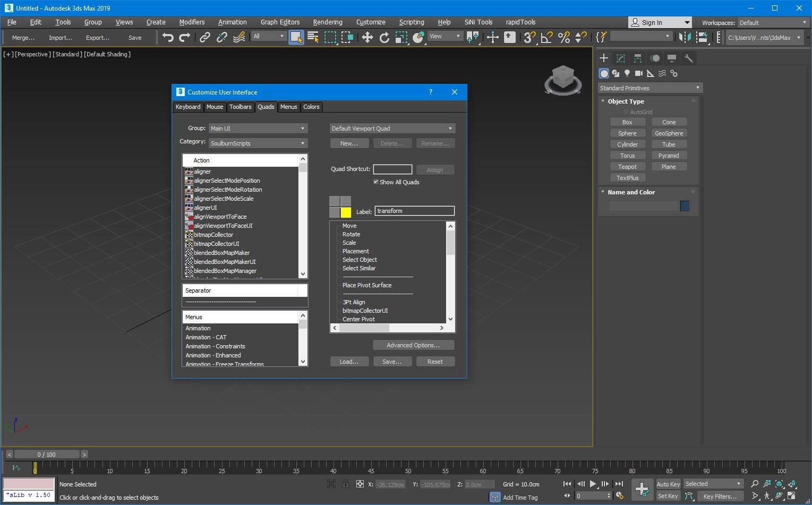The width and height of the screenshot is (812, 505).
Task: Toggle Isolate Selection in status bar
Action: coord(331,484)
